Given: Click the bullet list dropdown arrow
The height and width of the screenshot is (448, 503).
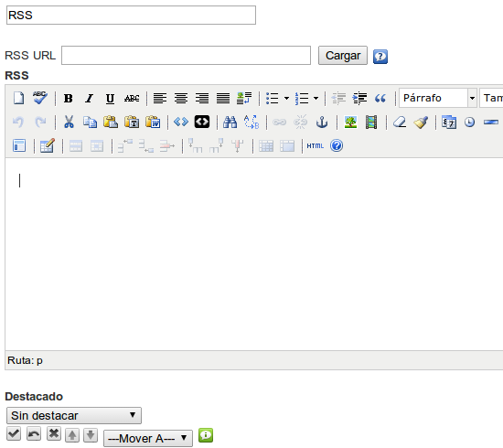Looking at the screenshot, I should pyautogui.click(x=286, y=98).
